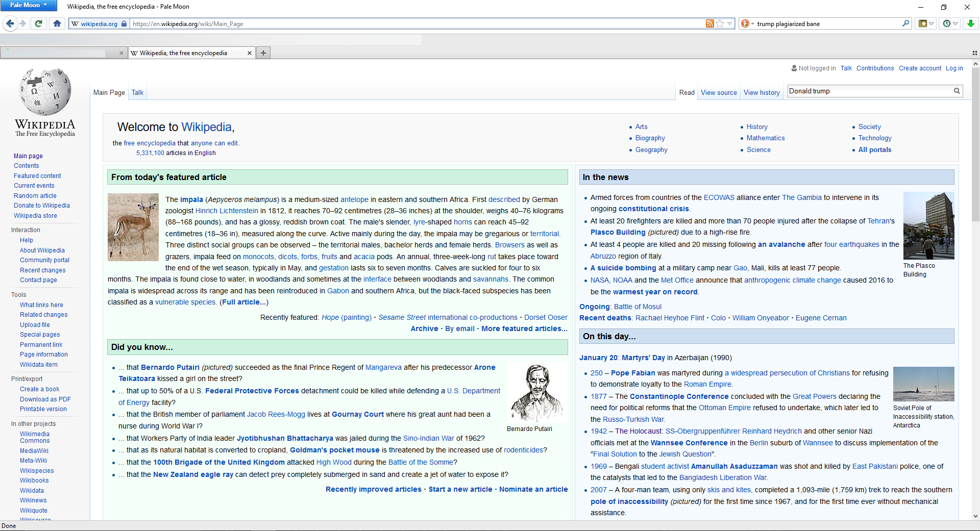This screenshot has height=531, width=980.
Task: Click the Plasco Building news photo
Action: 928,225
